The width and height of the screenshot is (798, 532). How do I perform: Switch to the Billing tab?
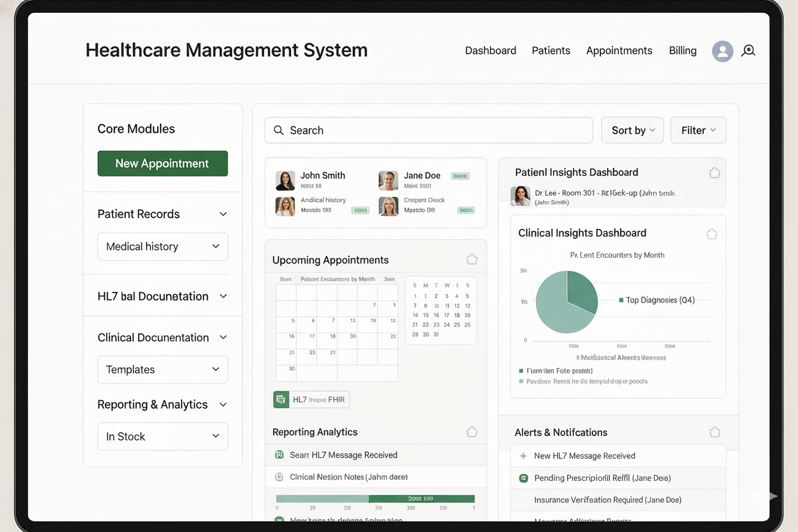click(682, 51)
